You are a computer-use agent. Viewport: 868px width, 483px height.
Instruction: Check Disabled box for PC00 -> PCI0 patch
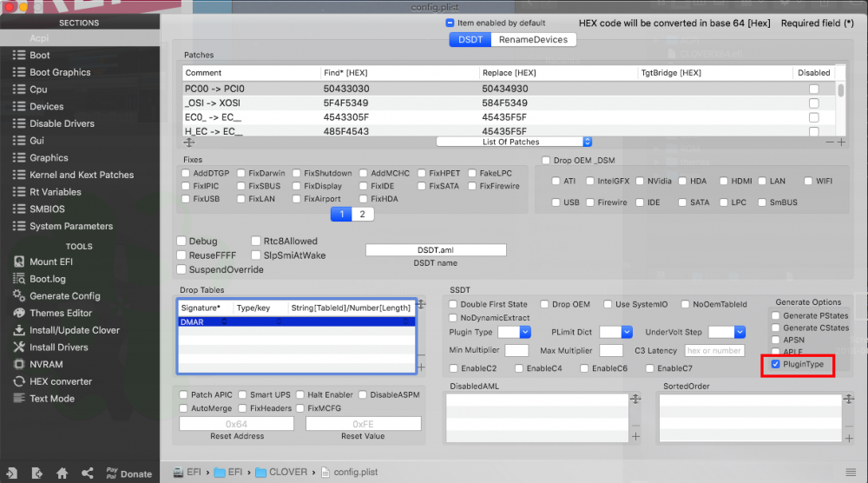pyautogui.click(x=814, y=89)
